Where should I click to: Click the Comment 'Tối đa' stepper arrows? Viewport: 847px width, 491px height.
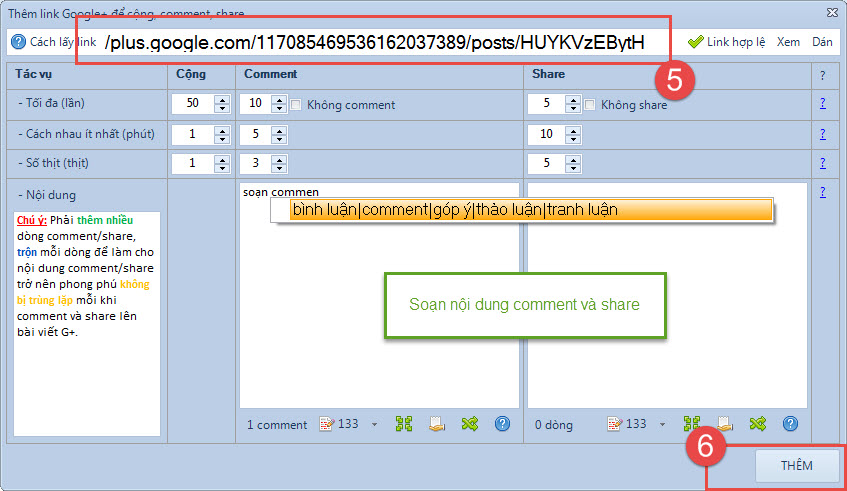click(x=279, y=104)
